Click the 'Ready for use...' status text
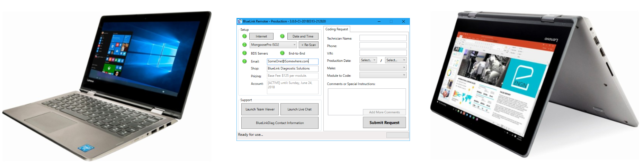644x164 pixels. (250, 135)
